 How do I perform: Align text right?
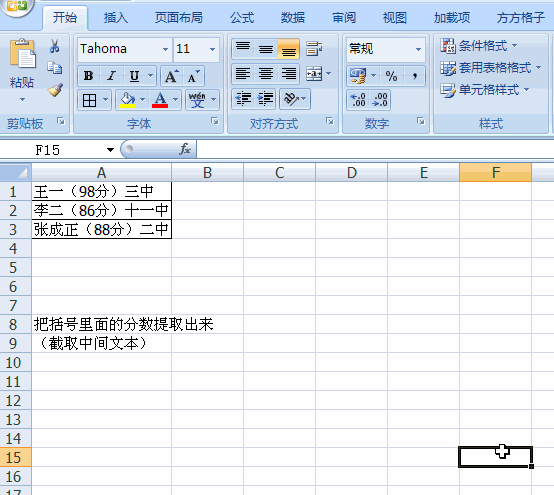click(x=289, y=74)
